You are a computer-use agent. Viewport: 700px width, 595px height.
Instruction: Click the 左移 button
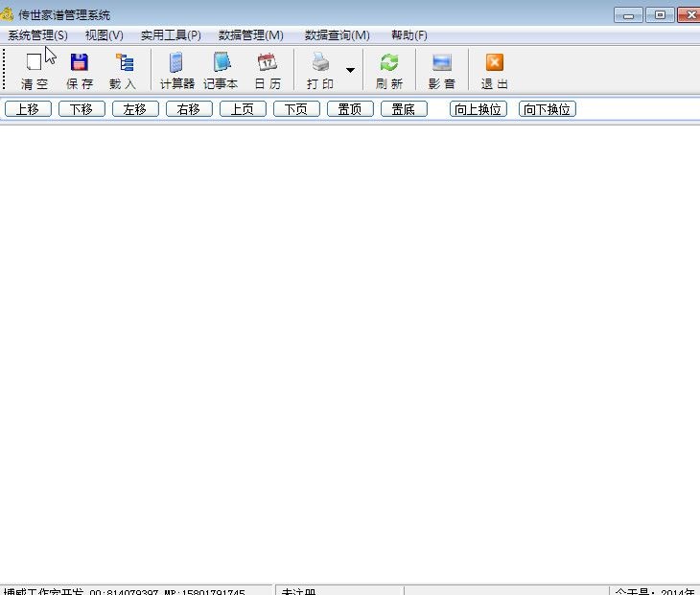135,109
